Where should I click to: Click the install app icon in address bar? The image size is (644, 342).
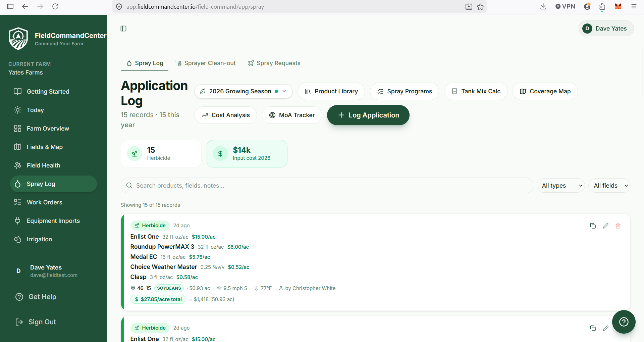tap(469, 7)
